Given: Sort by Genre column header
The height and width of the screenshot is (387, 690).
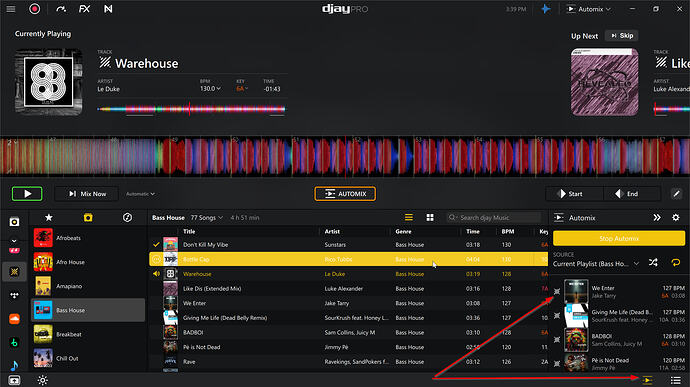Looking at the screenshot, I should pyautogui.click(x=404, y=232).
